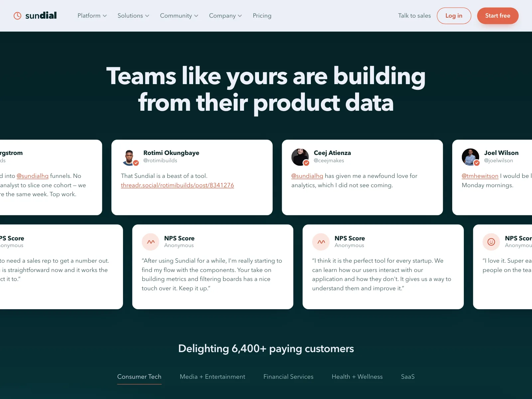Open the @tmhewitson mention link
This screenshot has height=399, width=532.
tap(480, 176)
